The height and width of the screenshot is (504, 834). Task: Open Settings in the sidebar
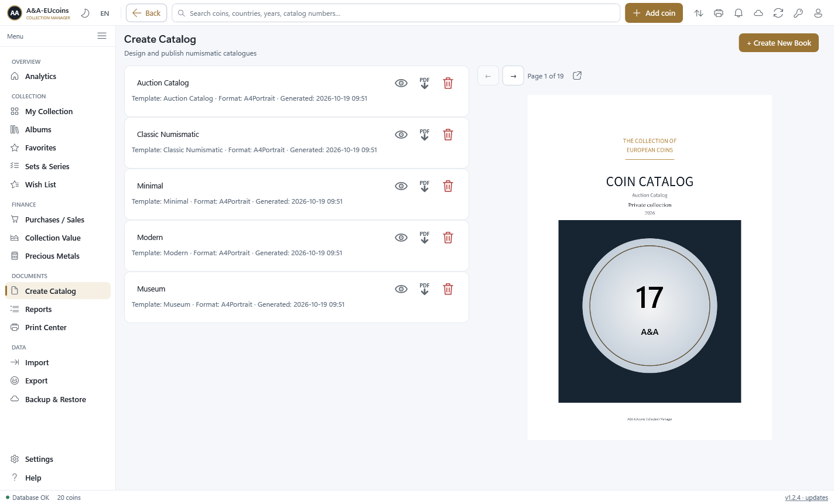click(57, 459)
